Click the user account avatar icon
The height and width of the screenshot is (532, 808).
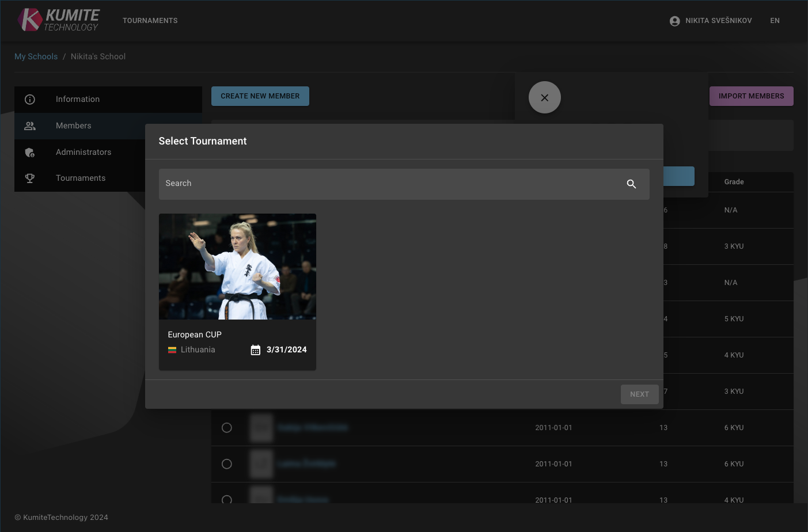pos(674,21)
